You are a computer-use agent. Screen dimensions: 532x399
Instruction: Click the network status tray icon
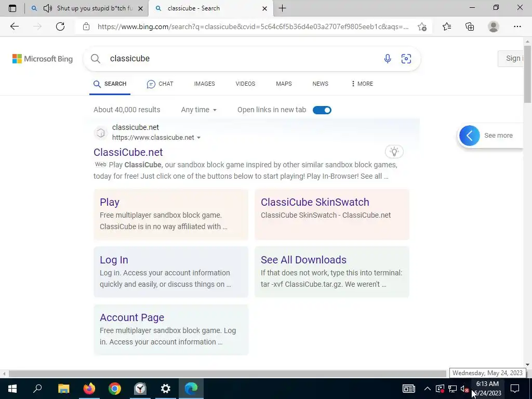[453, 389]
